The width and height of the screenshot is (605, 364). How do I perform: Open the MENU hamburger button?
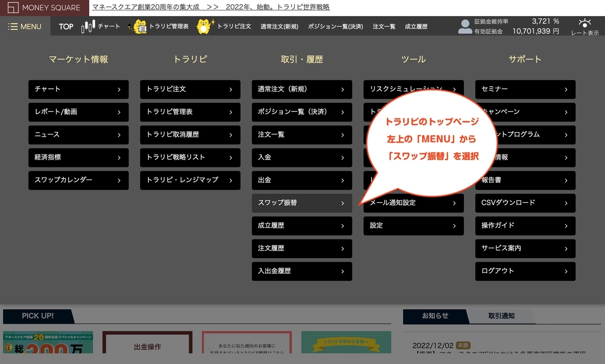[x=25, y=27]
